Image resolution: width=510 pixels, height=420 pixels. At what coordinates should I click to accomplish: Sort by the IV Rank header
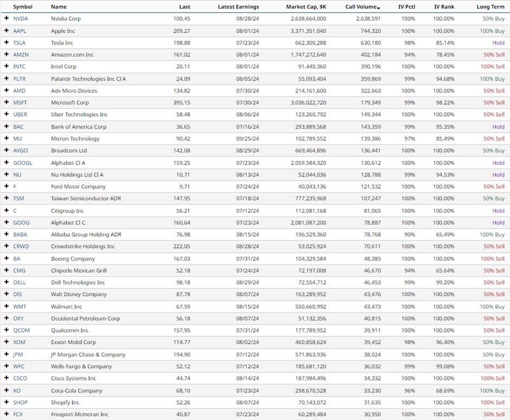(x=444, y=7)
